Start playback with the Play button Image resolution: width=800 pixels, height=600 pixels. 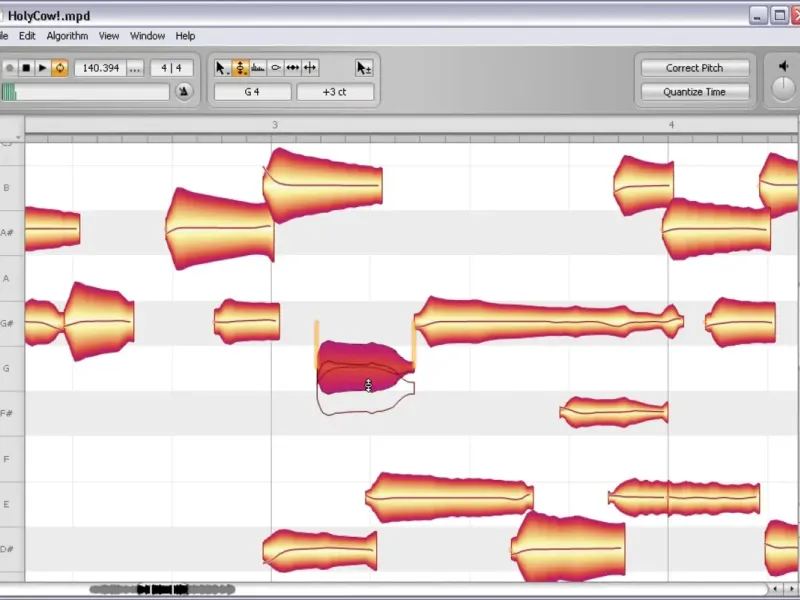click(x=43, y=68)
